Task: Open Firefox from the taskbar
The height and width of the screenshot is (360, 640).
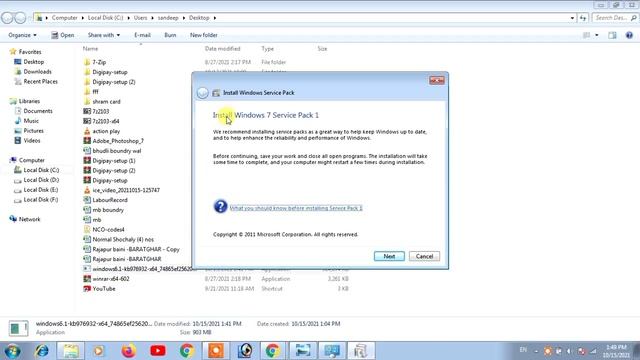Action: [128, 351]
